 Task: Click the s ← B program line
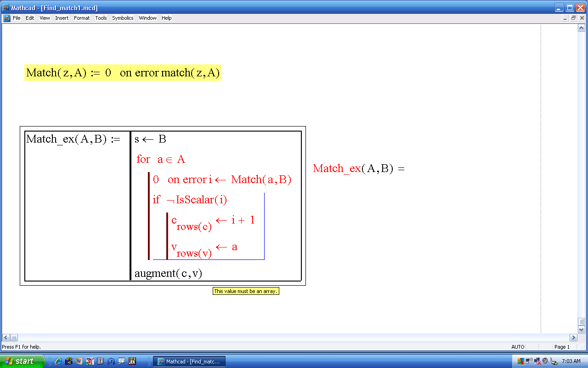pos(150,139)
